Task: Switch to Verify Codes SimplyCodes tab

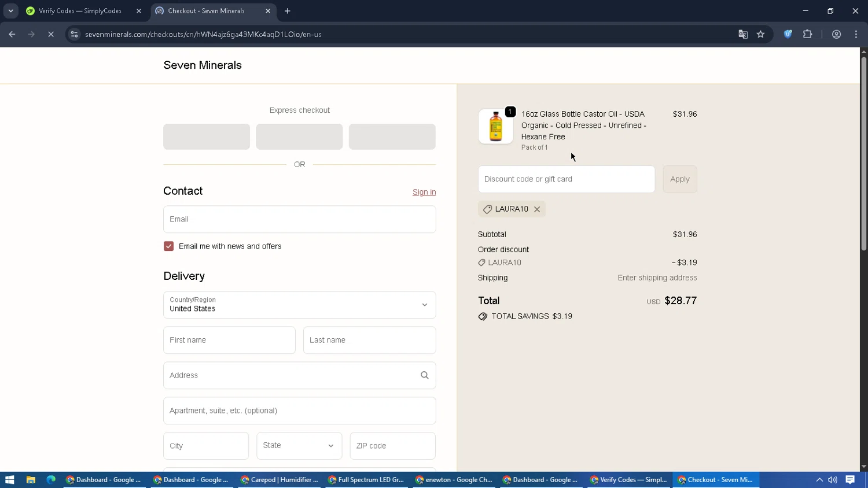Action: pyautogui.click(x=80, y=11)
